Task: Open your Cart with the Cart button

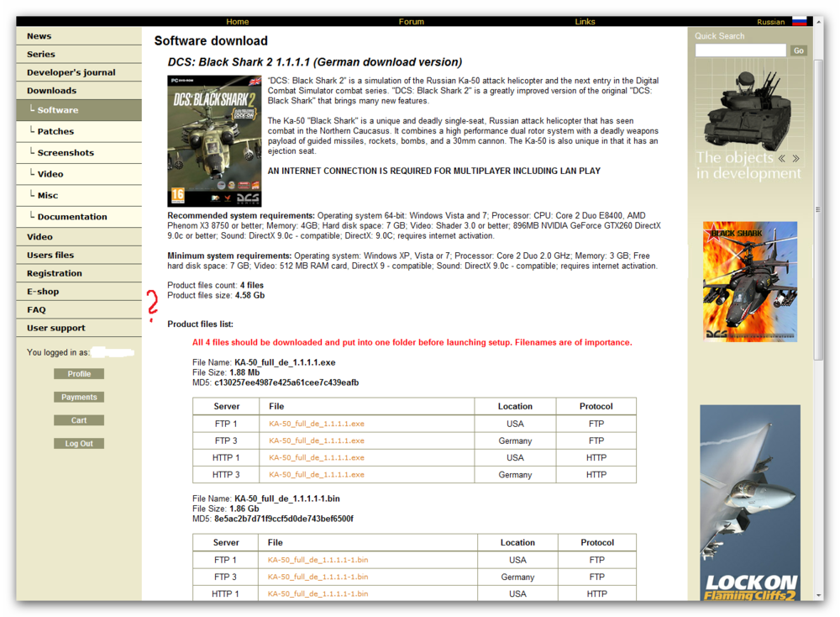Action: point(78,419)
